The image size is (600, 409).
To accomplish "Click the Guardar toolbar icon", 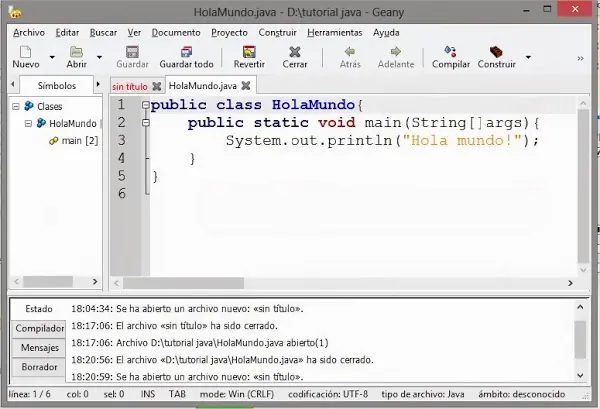I will (132, 52).
